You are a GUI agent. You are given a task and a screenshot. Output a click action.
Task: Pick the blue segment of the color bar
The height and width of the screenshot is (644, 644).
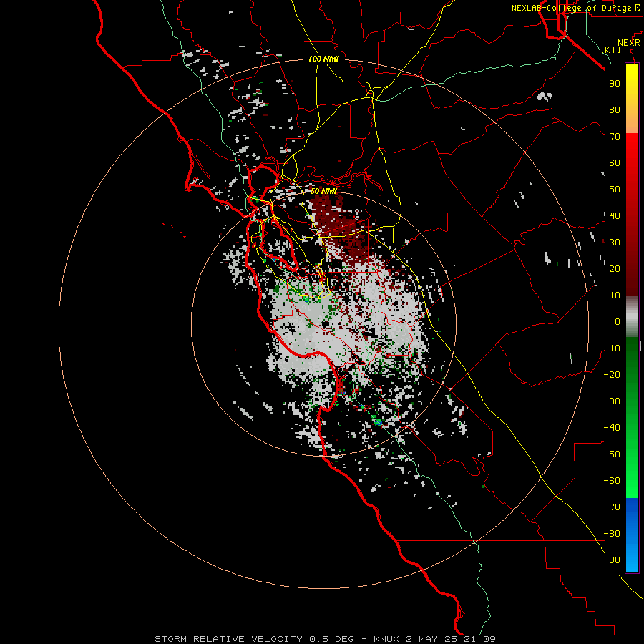tap(632, 535)
